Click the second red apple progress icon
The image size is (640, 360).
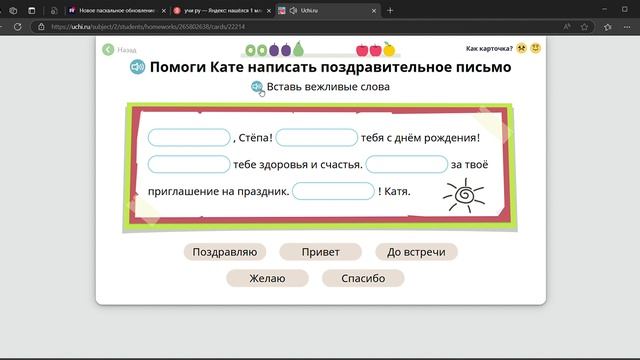[376, 50]
